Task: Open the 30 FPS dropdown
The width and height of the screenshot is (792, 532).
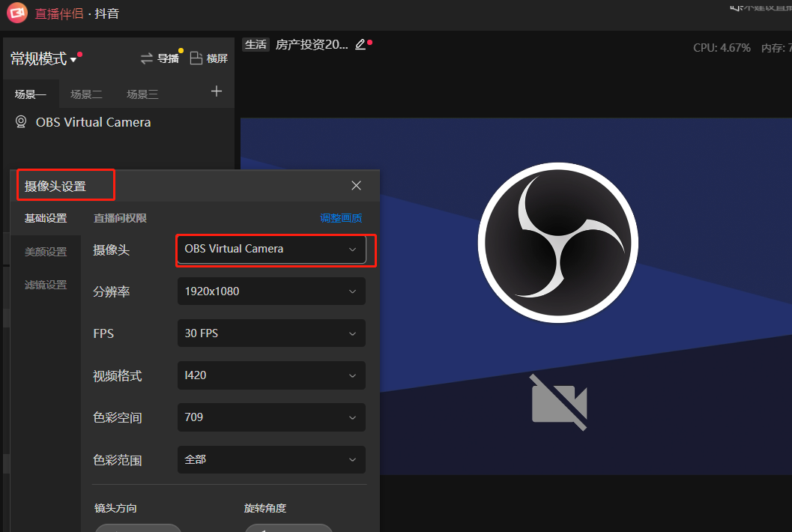Action: [x=272, y=333]
